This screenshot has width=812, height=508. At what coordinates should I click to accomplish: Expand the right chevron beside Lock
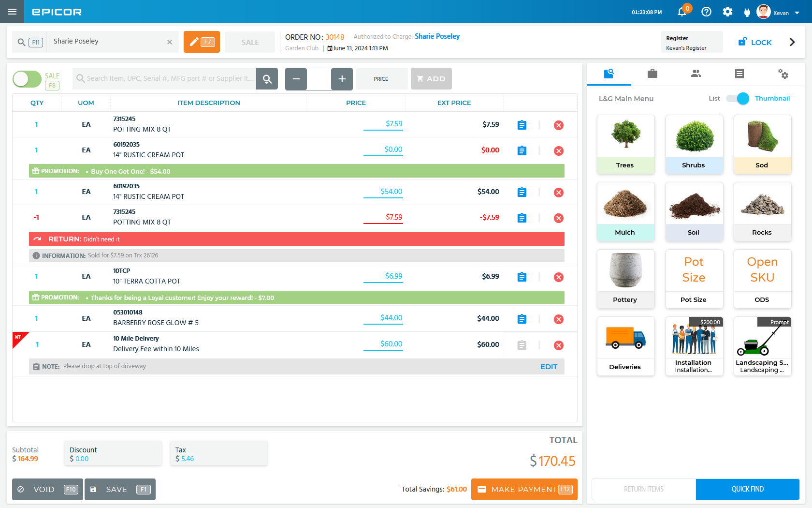(792, 42)
